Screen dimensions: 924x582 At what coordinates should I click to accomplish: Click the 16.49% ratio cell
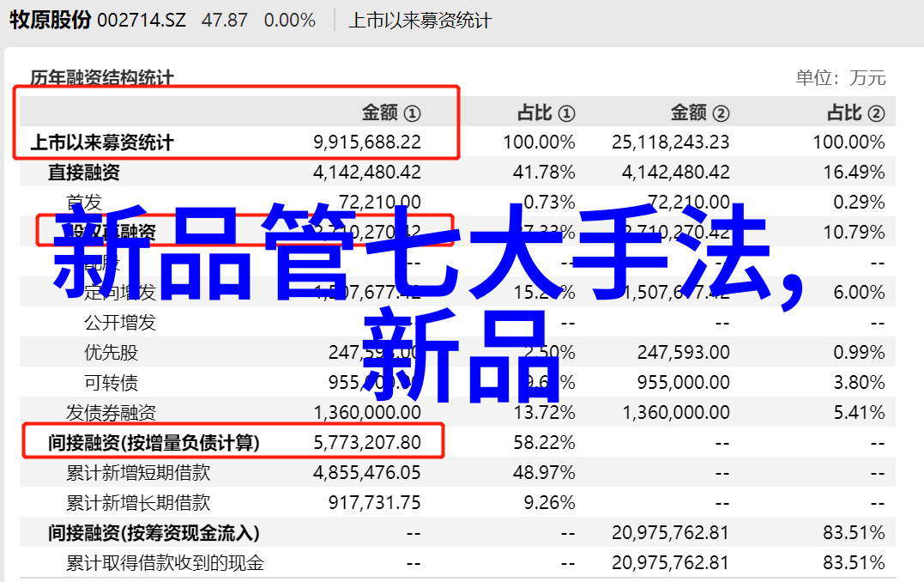pyautogui.click(x=854, y=173)
